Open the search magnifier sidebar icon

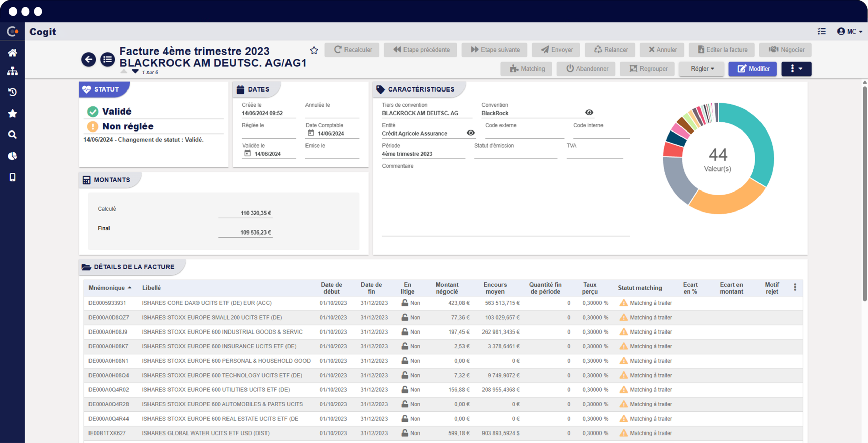pyautogui.click(x=13, y=135)
